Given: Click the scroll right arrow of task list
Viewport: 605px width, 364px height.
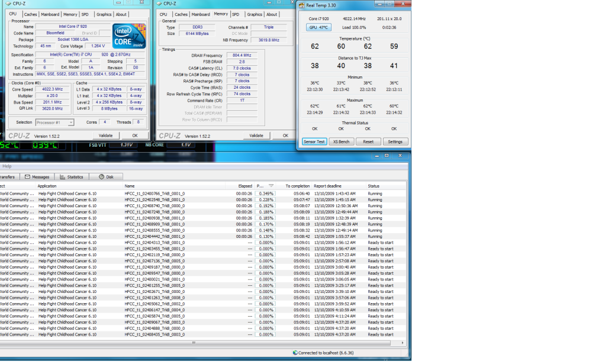Looking at the screenshot, I should tap(403, 343).
